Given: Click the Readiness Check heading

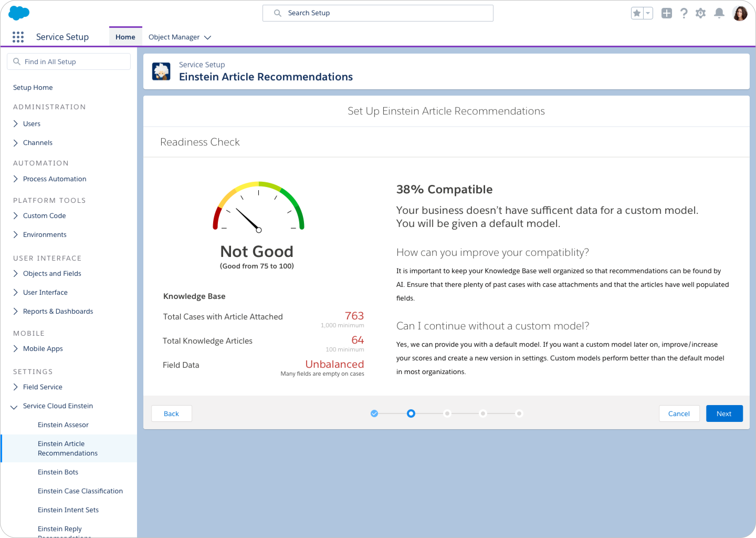Looking at the screenshot, I should click(200, 142).
